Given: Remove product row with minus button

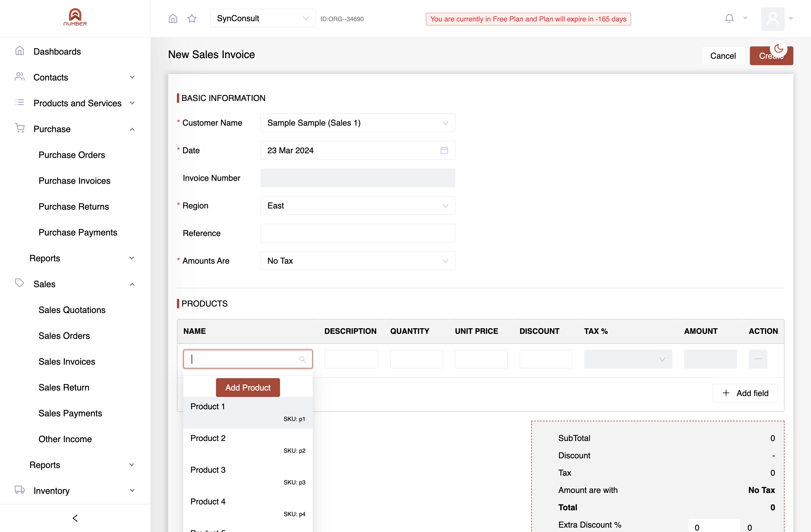Looking at the screenshot, I should 758,359.
